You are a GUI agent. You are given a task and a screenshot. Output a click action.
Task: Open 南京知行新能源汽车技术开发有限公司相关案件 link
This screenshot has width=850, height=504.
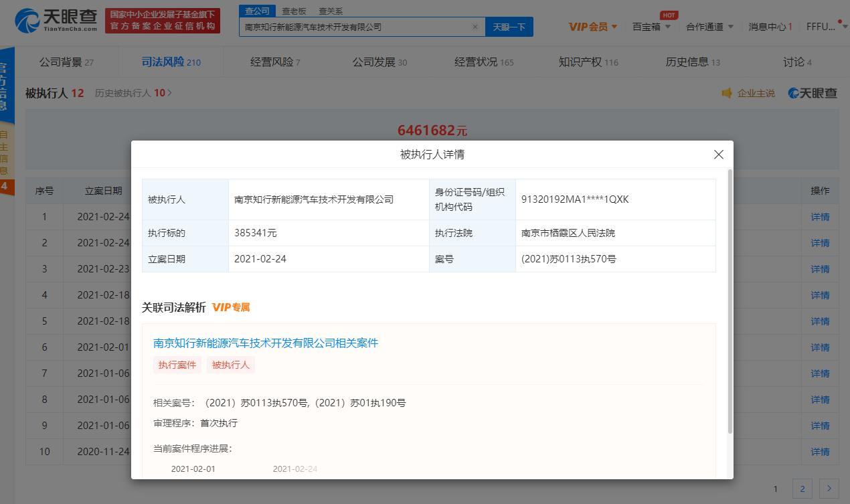[x=266, y=343]
